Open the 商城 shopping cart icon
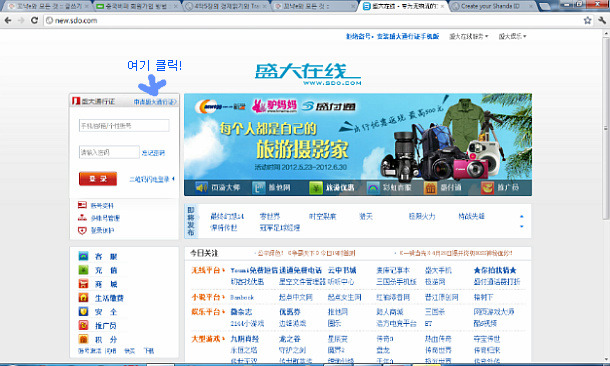 pos(83,284)
